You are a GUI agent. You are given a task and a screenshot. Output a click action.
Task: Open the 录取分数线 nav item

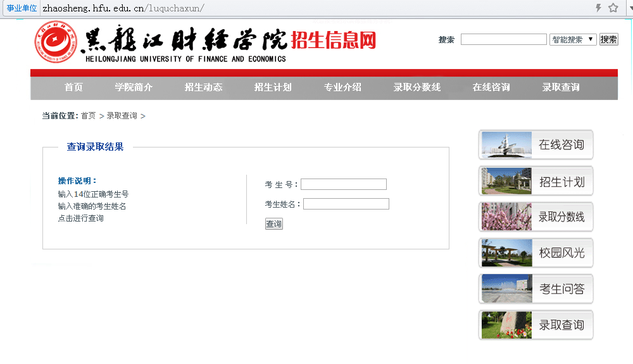(417, 87)
